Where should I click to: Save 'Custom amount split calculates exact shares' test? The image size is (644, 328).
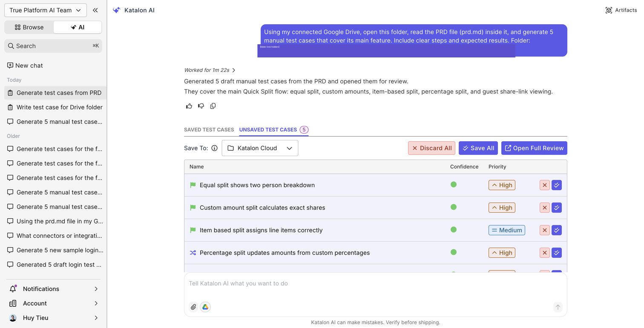(x=557, y=208)
